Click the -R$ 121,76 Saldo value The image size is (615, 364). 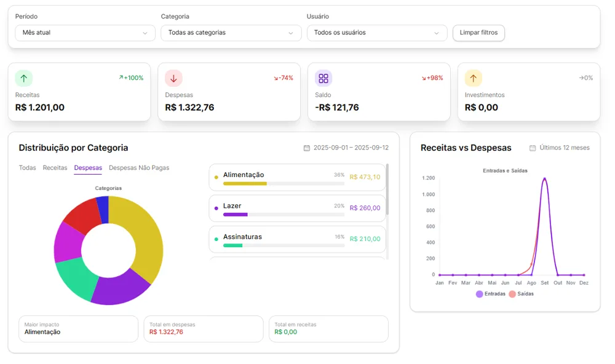point(337,108)
